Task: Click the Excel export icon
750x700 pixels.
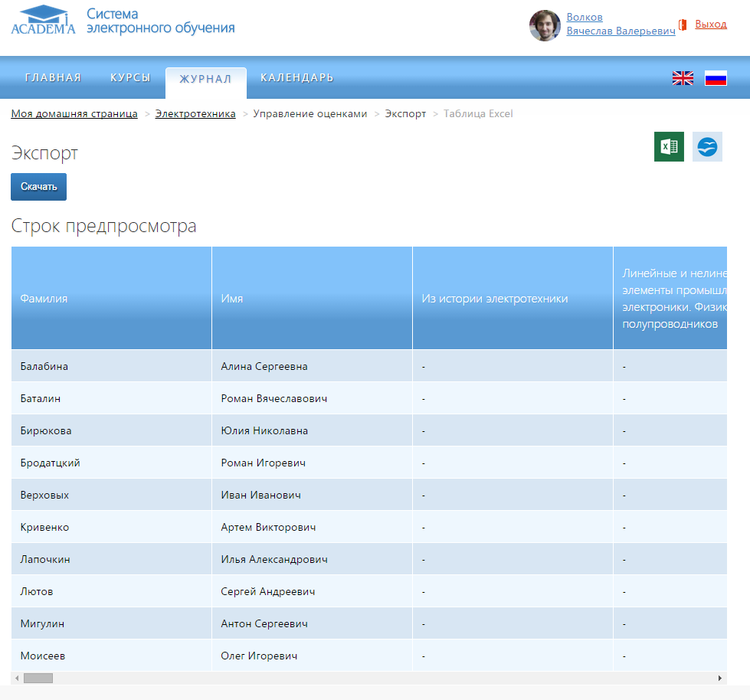Action: pyautogui.click(x=669, y=146)
